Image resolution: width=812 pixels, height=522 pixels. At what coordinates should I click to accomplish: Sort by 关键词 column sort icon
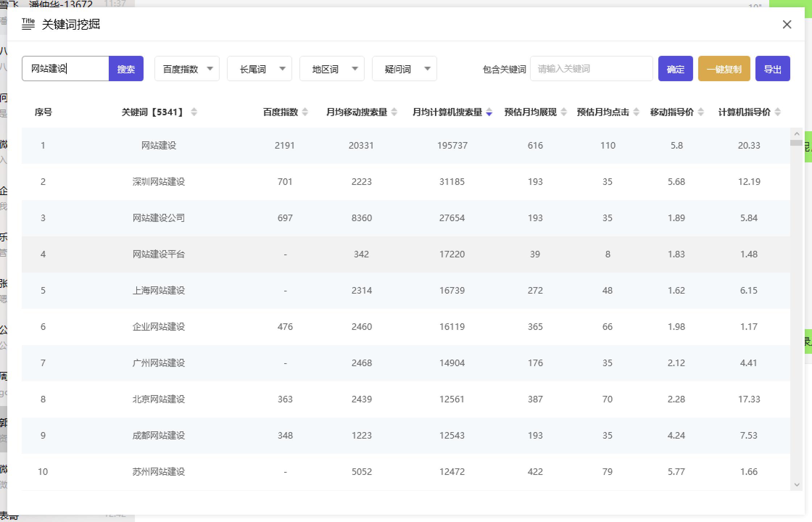click(194, 112)
